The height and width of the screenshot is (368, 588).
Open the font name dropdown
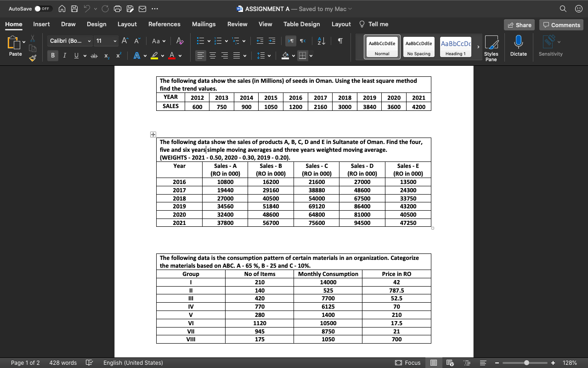tap(89, 41)
